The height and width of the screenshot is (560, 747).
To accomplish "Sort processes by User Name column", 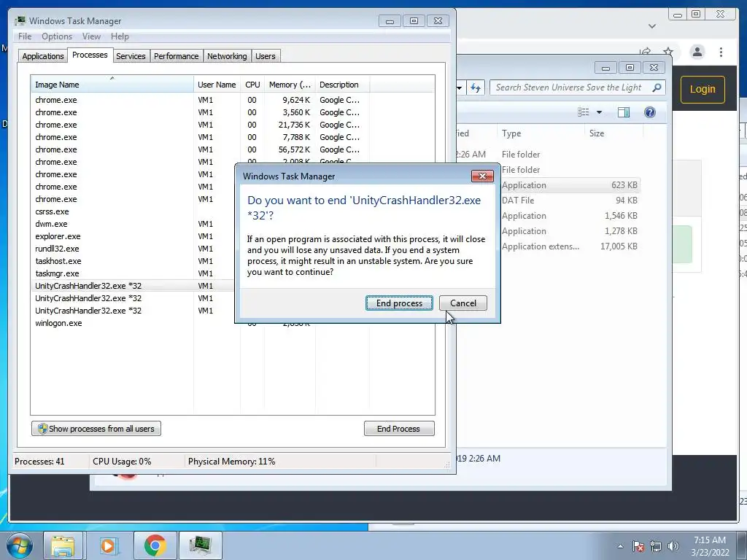I will click(217, 85).
